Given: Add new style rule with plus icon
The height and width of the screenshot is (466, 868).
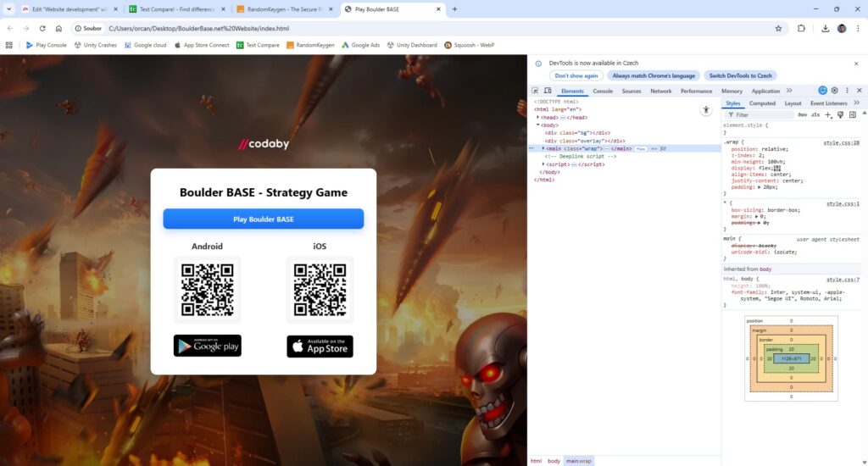Looking at the screenshot, I should tap(828, 114).
